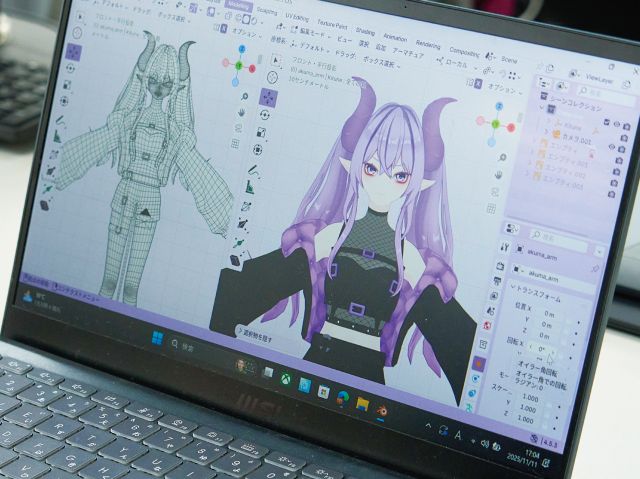Select the Scale tool in the right viewport

pyautogui.click(x=262, y=132)
